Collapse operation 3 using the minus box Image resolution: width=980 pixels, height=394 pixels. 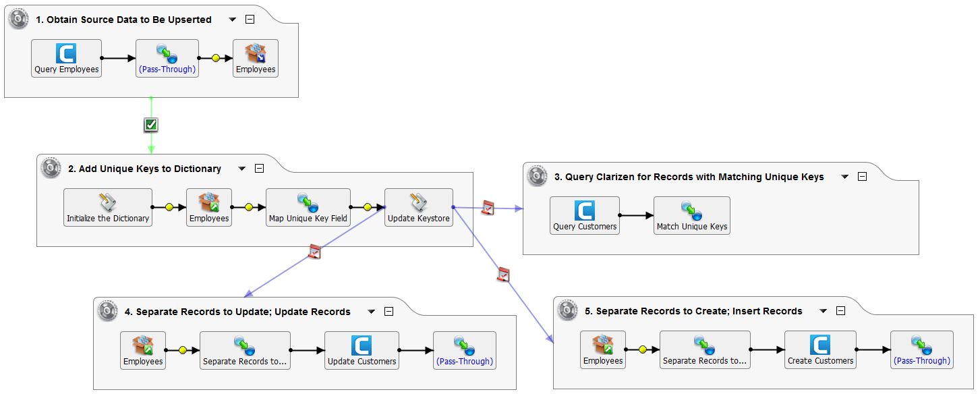coord(862,177)
